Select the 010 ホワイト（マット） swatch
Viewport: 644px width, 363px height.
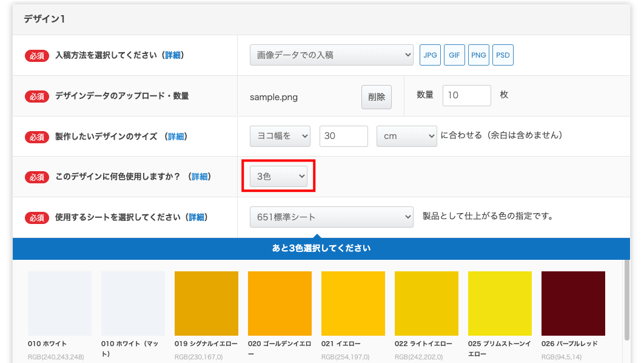click(133, 304)
